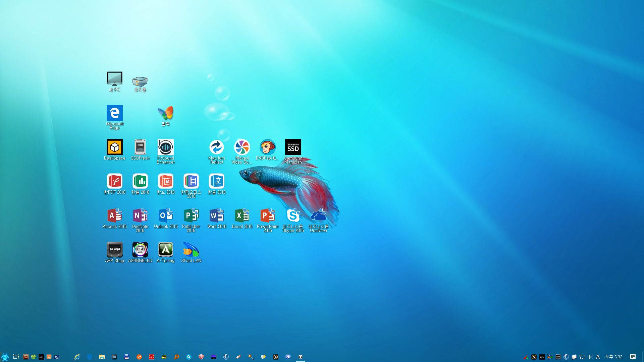Select the DVDFab10 desktop icon

coord(267,150)
